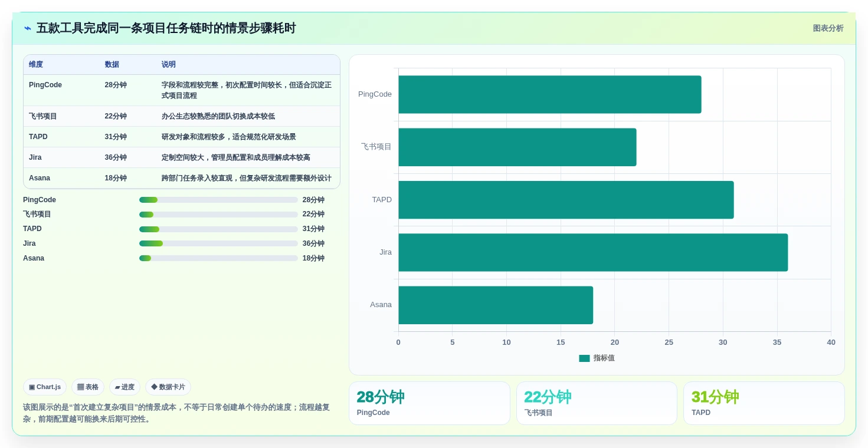Click the PingCode progress bar
This screenshot has height=448, width=868.
pos(218,200)
